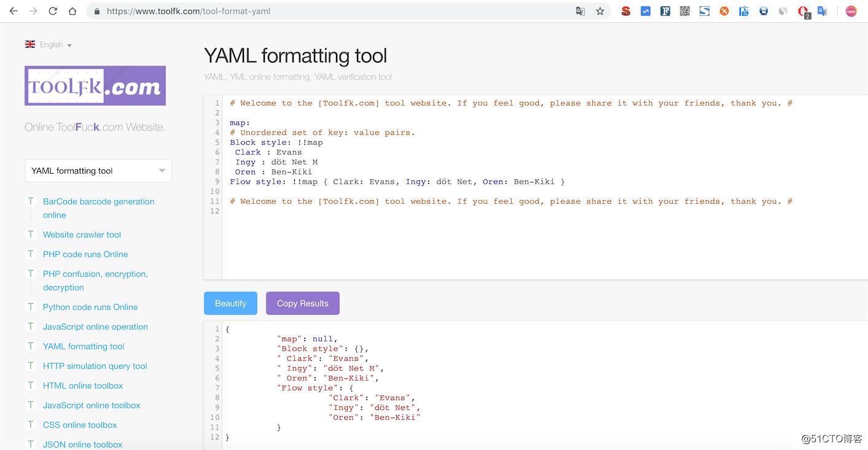Screen dimensions: 868x450
Task: Click the browser forward arrow
Action: click(33, 11)
